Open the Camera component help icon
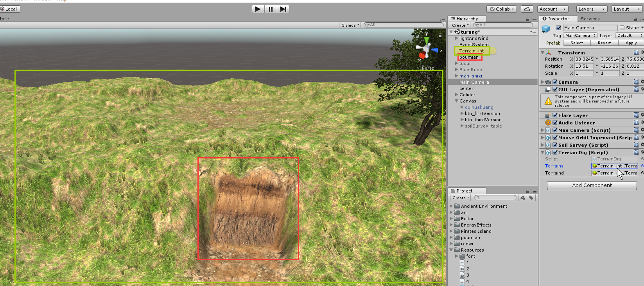The image size is (644, 286). click(636, 82)
